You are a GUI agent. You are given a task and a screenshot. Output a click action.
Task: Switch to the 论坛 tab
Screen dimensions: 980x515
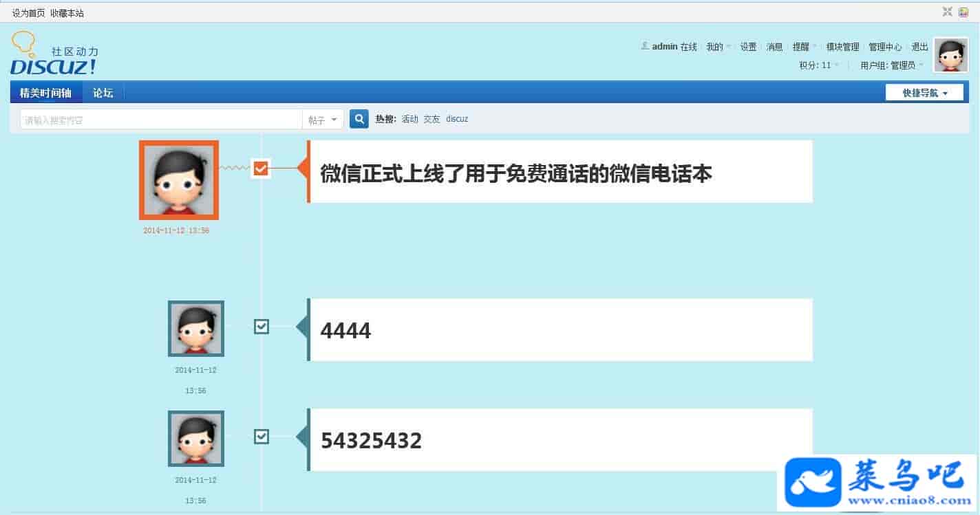click(x=103, y=93)
